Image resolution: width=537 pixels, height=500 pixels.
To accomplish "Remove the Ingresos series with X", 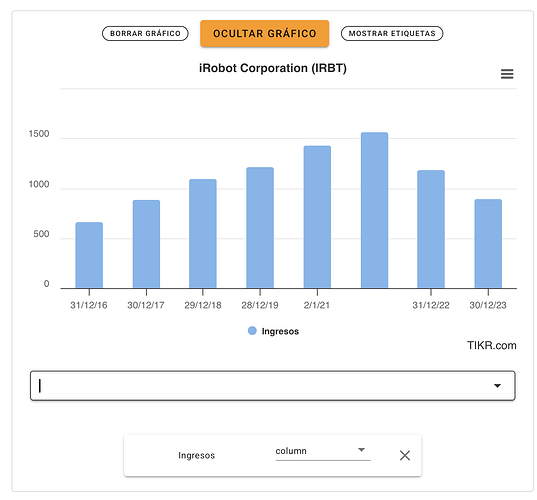I will 405,455.
